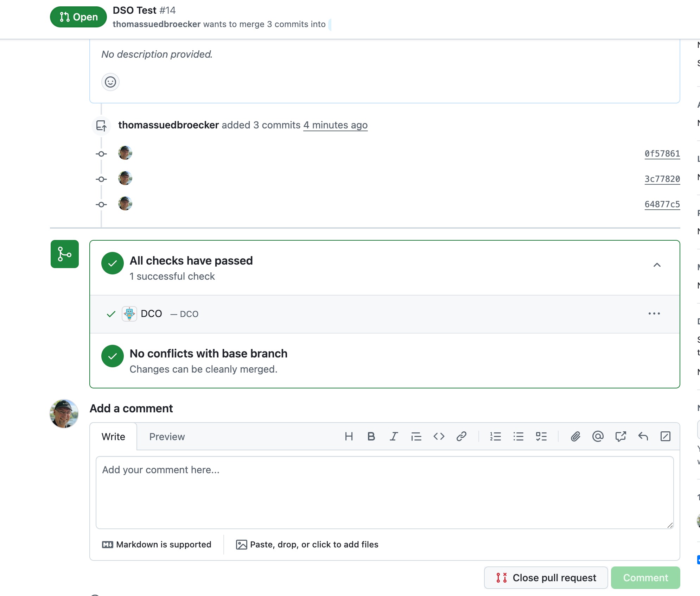Collapse the checks section with the chevron
700x596 pixels.
pos(657,265)
